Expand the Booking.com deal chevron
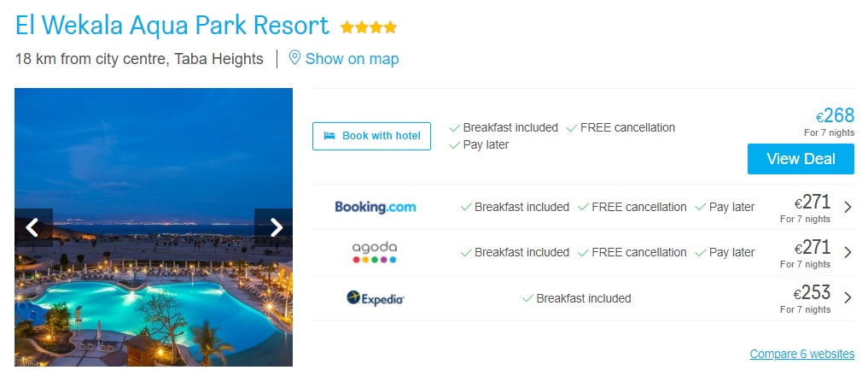Screen dimensions: 868x376 [x=847, y=207]
